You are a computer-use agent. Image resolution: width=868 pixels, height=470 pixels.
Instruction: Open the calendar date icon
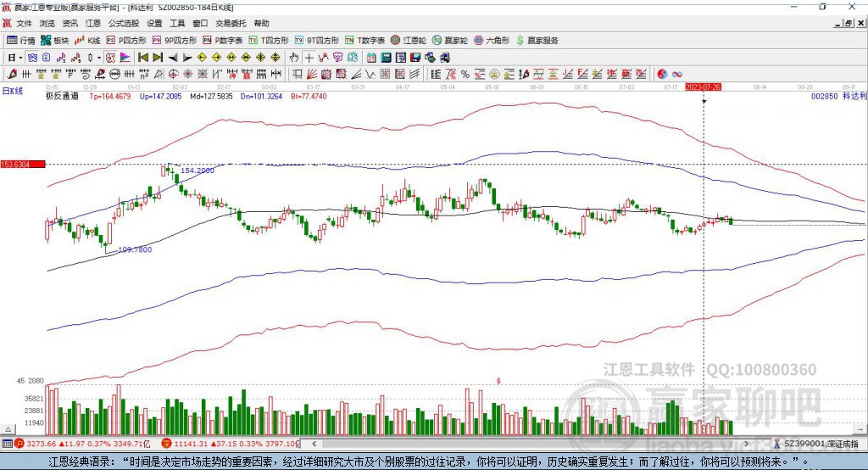pyautogui.click(x=371, y=58)
